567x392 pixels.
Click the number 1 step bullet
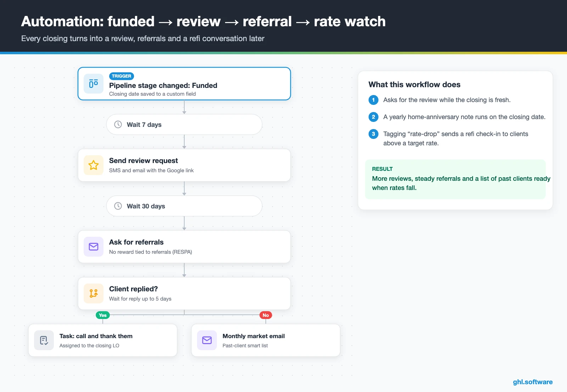[x=374, y=100]
